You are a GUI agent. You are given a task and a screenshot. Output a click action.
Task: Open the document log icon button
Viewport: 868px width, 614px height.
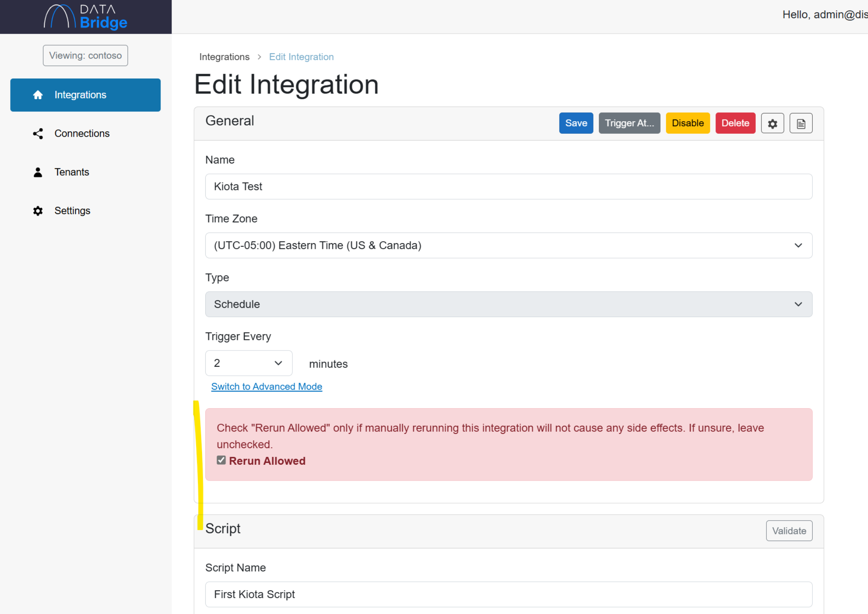pos(801,123)
